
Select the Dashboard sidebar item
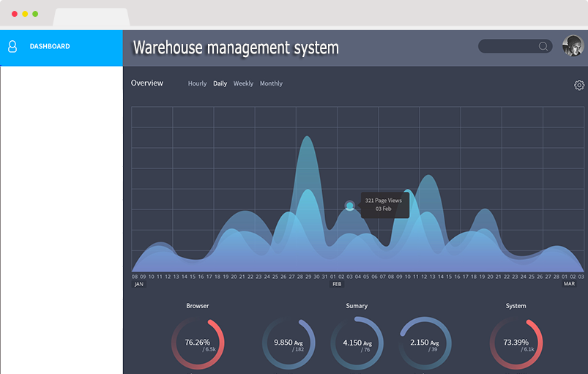(50, 47)
